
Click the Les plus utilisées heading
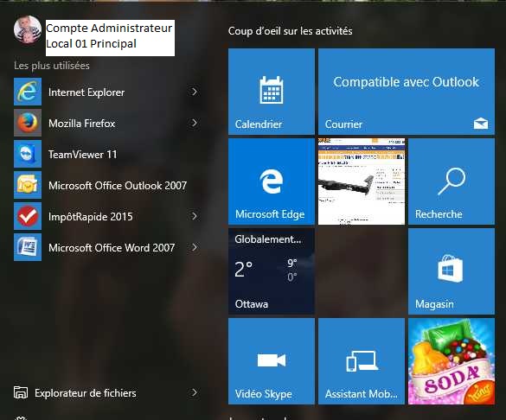click(x=52, y=66)
